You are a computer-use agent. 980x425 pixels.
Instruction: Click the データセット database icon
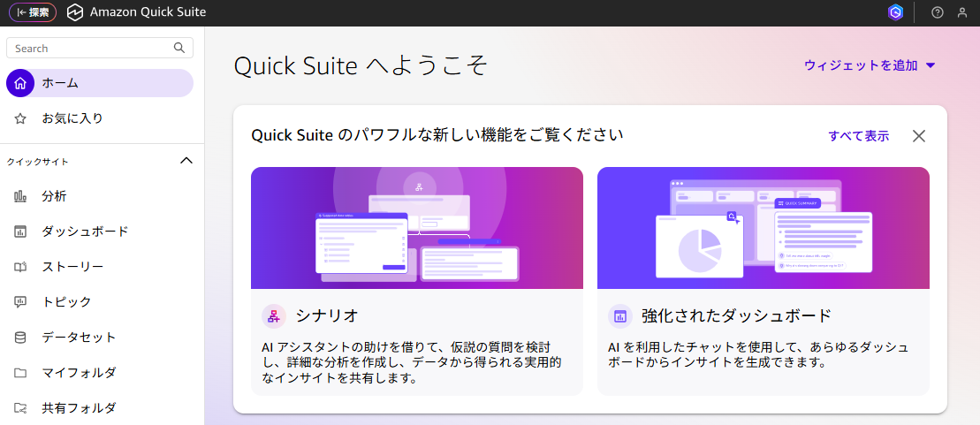(20, 338)
